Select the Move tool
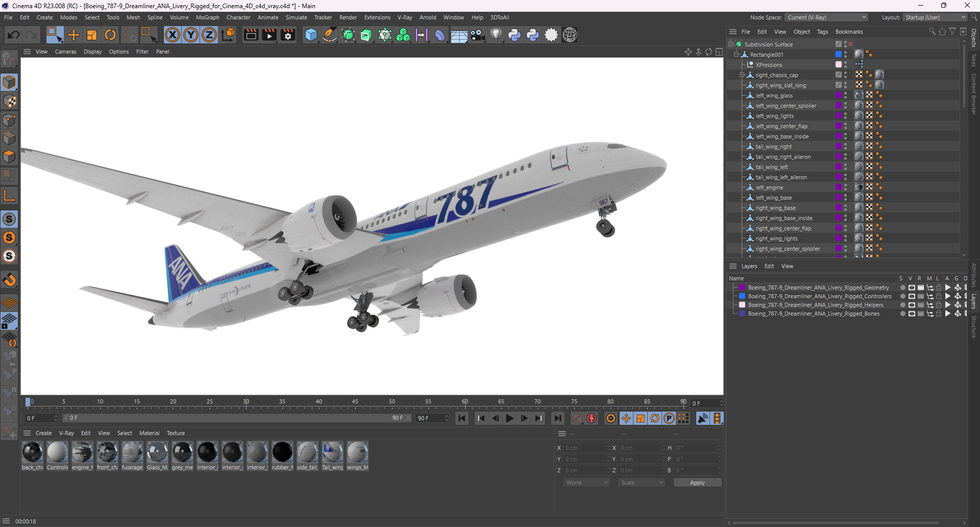980x527 pixels. coord(73,35)
